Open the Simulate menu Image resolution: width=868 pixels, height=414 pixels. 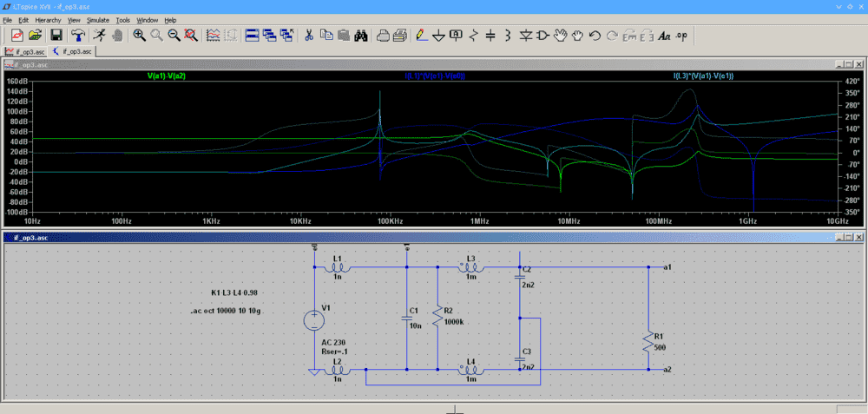point(98,19)
